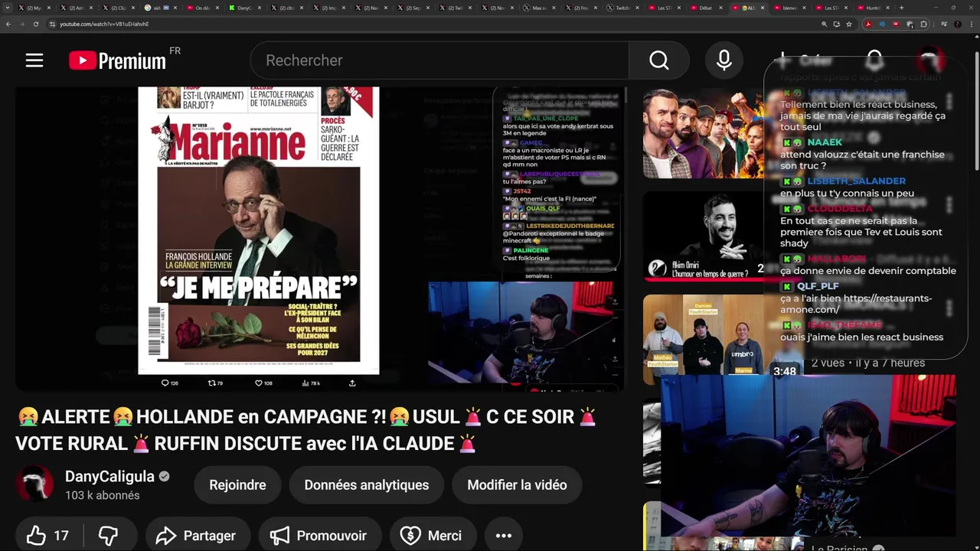The width and height of the screenshot is (980, 551).
Task: Go back with browser back arrow
Action: [8, 24]
